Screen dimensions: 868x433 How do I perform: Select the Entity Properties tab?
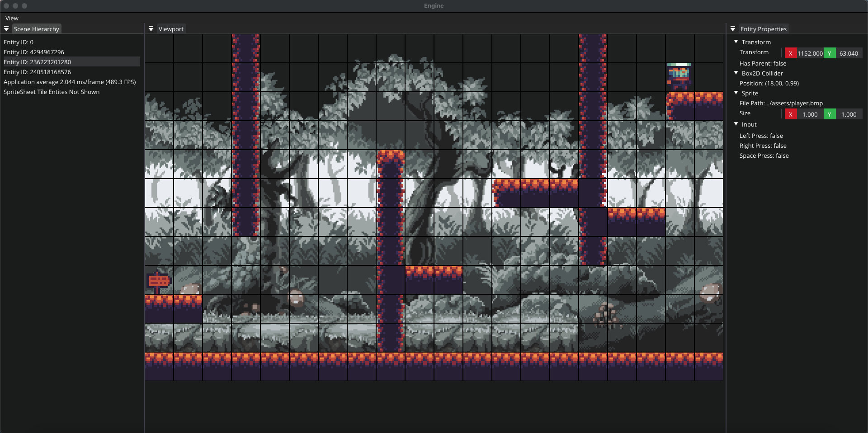click(764, 29)
